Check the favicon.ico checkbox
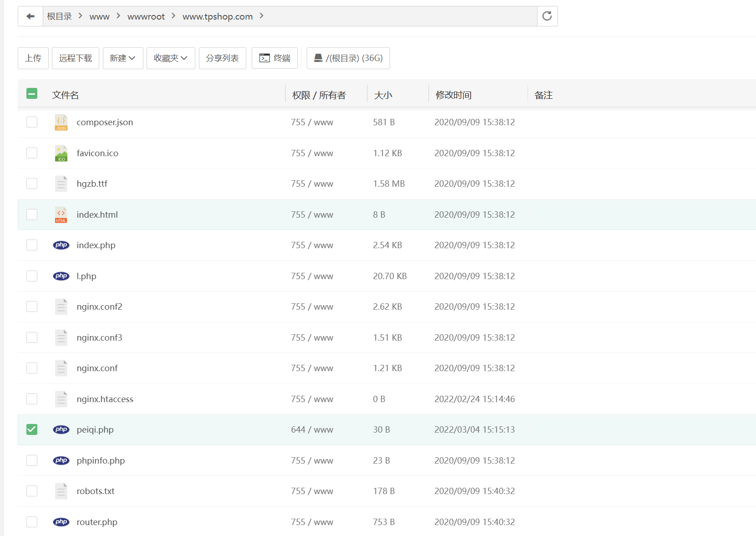This screenshot has height=536, width=756. (32, 153)
